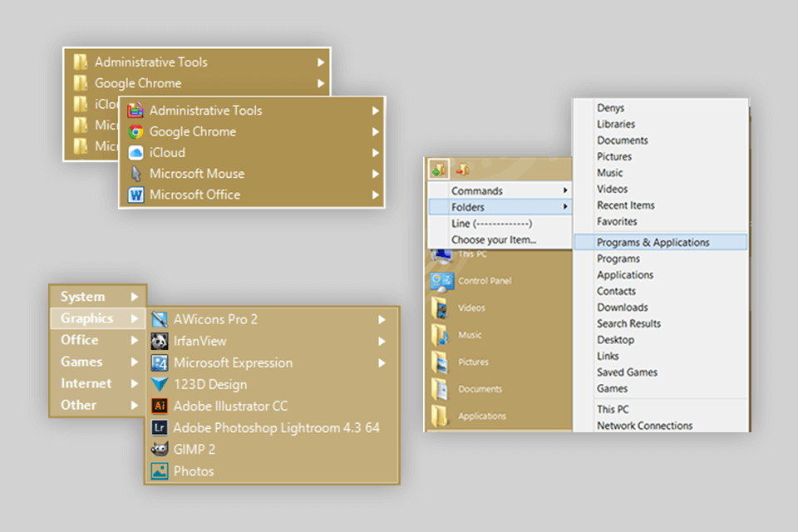Image resolution: width=798 pixels, height=532 pixels.
Task: Expand the IrfanView submenu arrow
Action: 382,342
